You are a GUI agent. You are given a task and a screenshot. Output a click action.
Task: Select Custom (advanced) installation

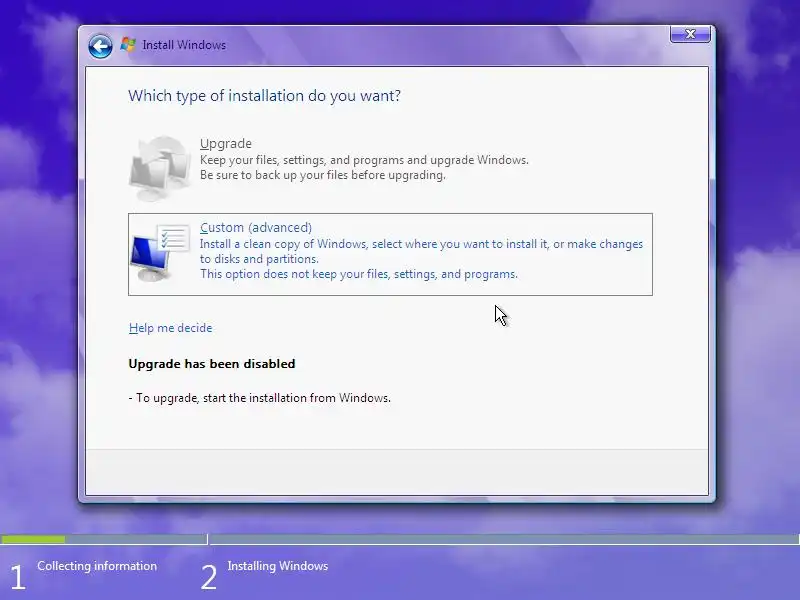390,254
